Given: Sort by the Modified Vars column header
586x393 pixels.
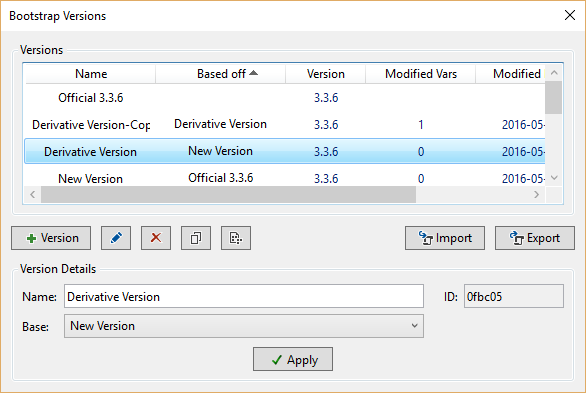Looking at the screenshot, I should pyautogui.click(x=420, y=74).
